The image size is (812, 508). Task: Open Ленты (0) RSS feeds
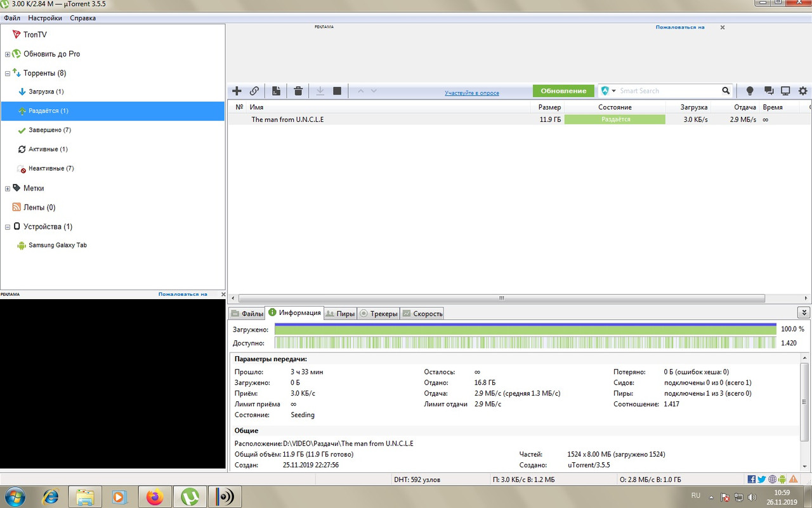pyautogui.click(x=34, y=207)
